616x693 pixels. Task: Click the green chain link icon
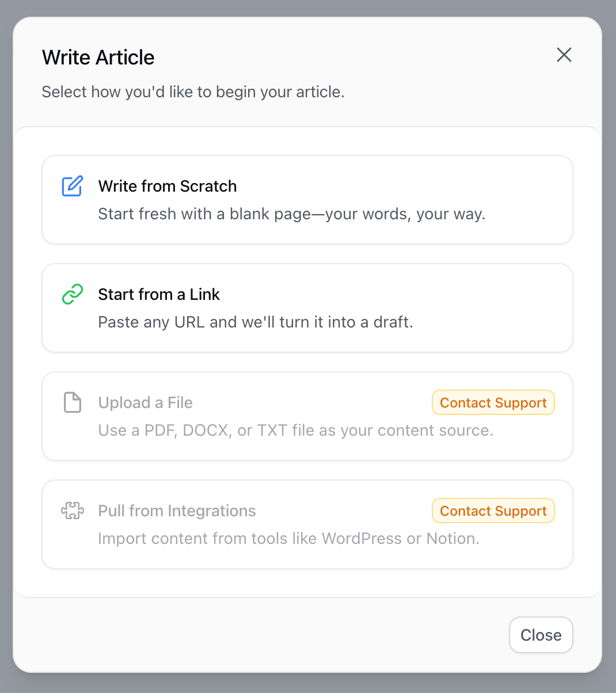point(73,294)
